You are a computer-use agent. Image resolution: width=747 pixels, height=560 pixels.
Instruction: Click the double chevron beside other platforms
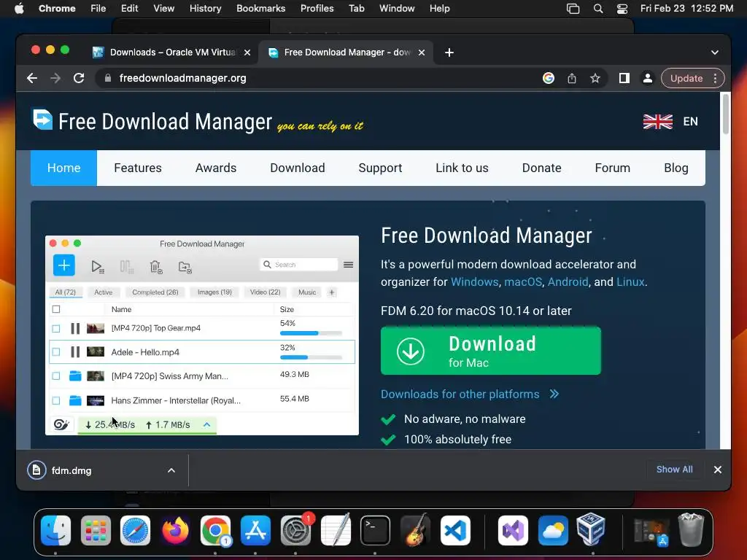554,394
